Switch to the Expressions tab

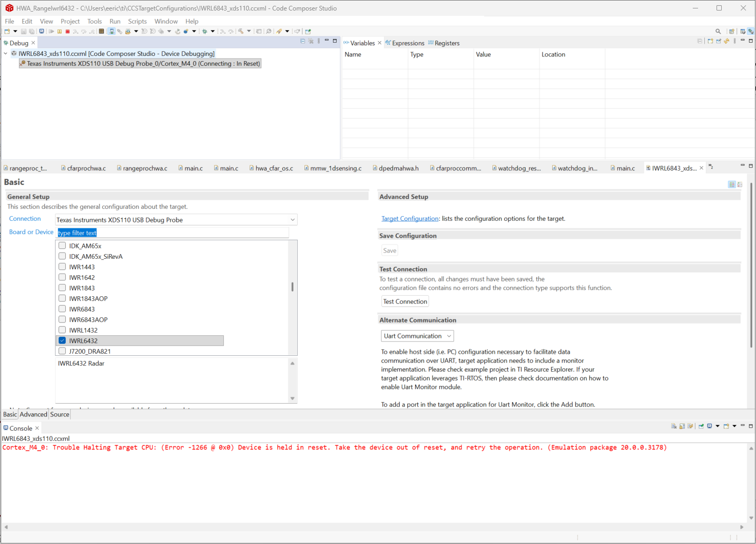(405, 43)
